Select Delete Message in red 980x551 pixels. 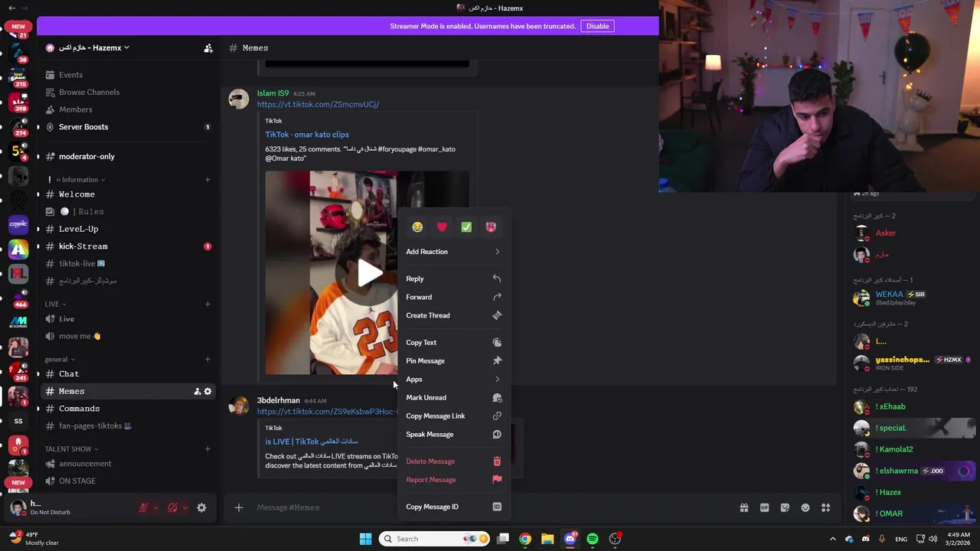tap(453, 461)
